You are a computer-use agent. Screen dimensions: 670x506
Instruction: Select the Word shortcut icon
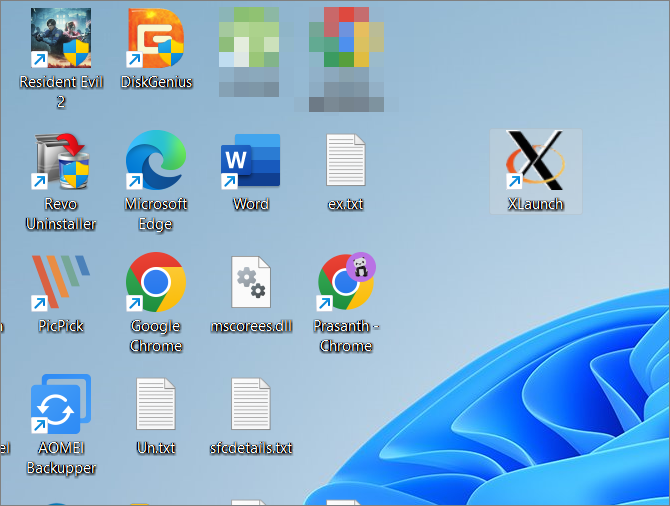pos(250,161)
